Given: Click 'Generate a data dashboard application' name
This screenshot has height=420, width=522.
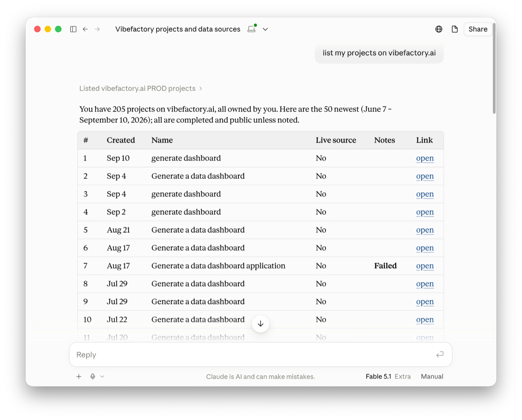Looking at the screenshot, I should 218,265.
